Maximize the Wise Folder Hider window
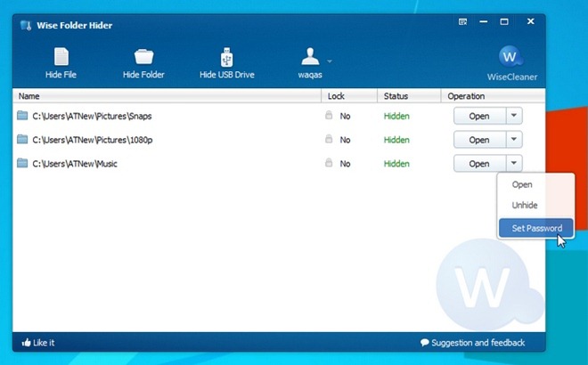This screenshot has height=365, width=588. tap(504, 21)
